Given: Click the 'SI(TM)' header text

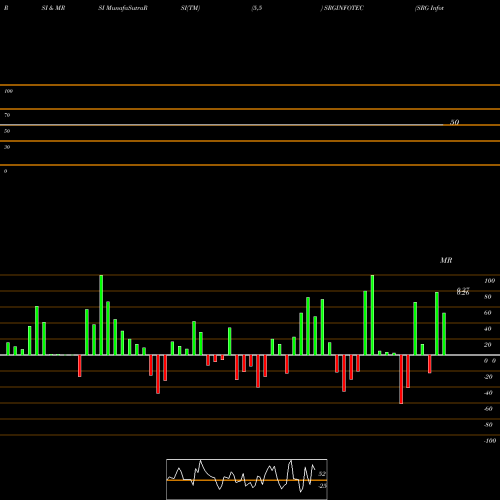Looking at the screenshot, I should tap(190, 8).
